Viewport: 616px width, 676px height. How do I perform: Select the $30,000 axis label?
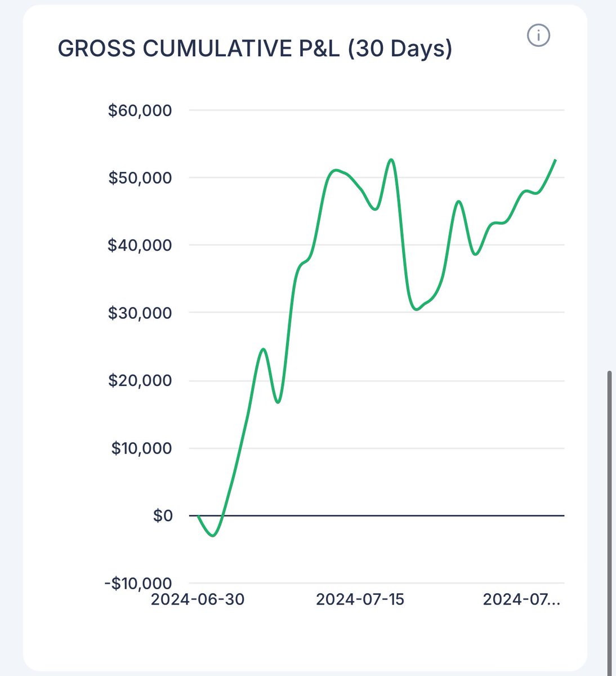140,313
